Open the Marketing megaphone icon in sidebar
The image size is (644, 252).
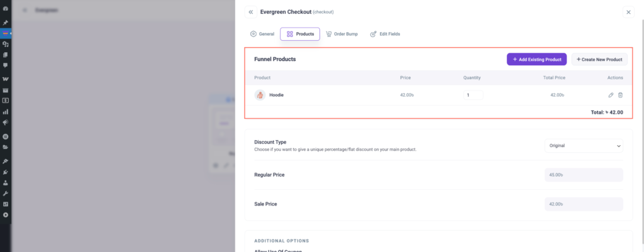pyautogui.click(x=5, y=123)
